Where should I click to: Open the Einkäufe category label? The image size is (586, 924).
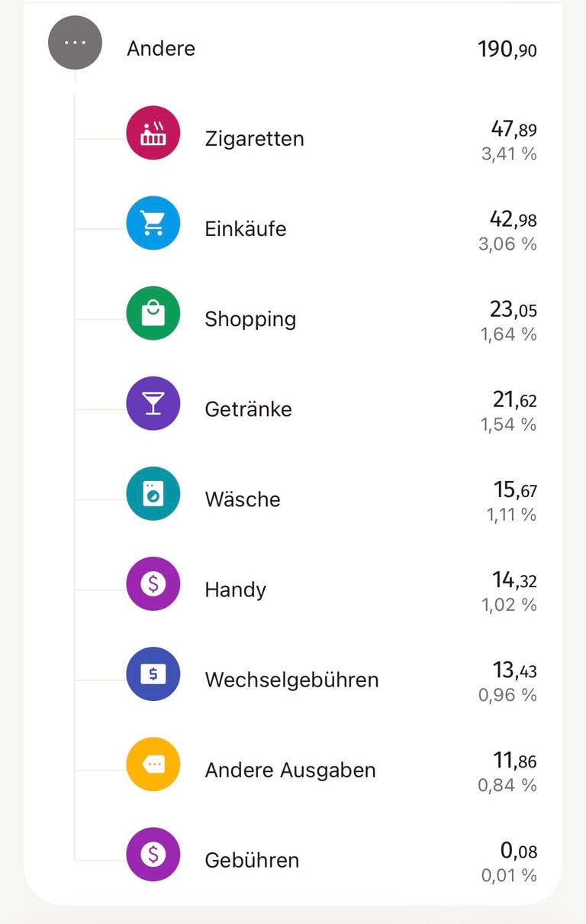[x=245, y=229]
